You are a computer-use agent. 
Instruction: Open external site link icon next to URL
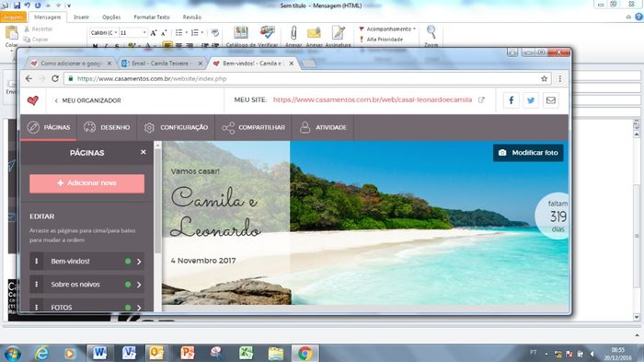[x=481, y=100]
